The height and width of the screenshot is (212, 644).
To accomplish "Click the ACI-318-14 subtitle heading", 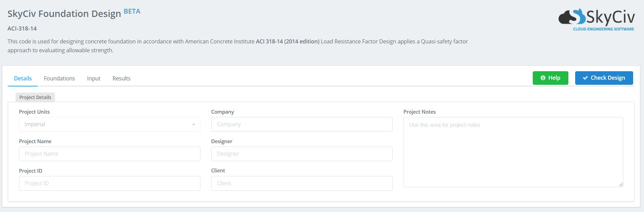I will (22, 28).
